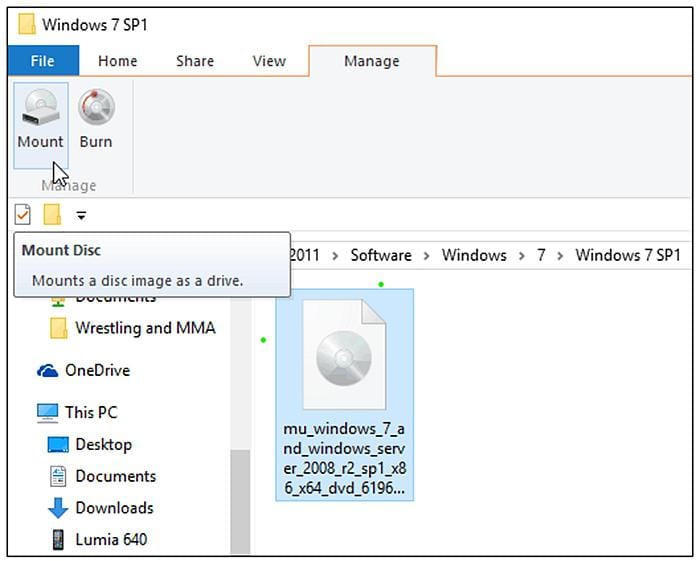Click the OneDrive cloud icon
Viewport: 700px width, 561px height.
[47, 370]
